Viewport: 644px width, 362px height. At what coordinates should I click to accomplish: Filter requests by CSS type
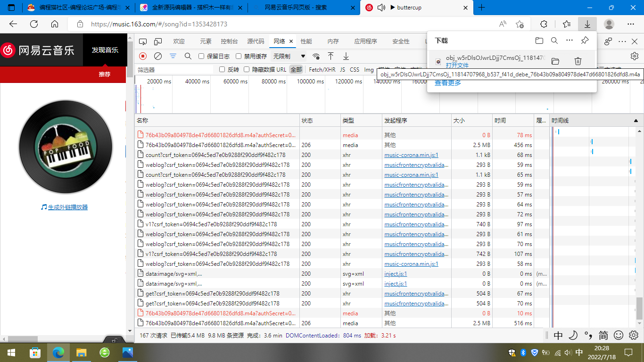355,69
